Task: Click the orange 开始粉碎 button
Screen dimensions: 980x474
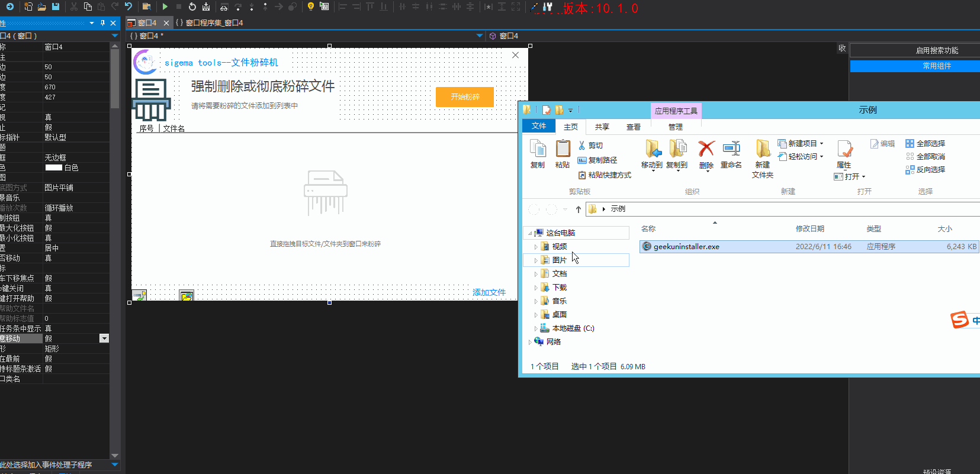Action: click(x=465, y=97)
